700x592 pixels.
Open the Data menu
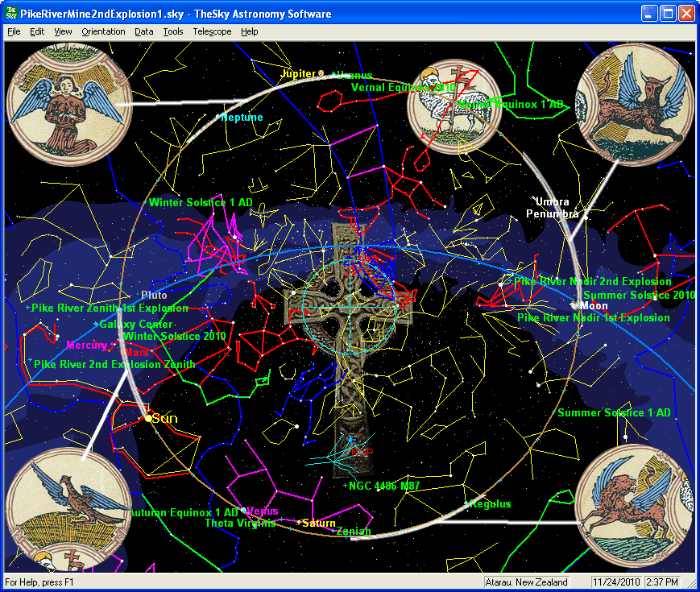[144, 31]
